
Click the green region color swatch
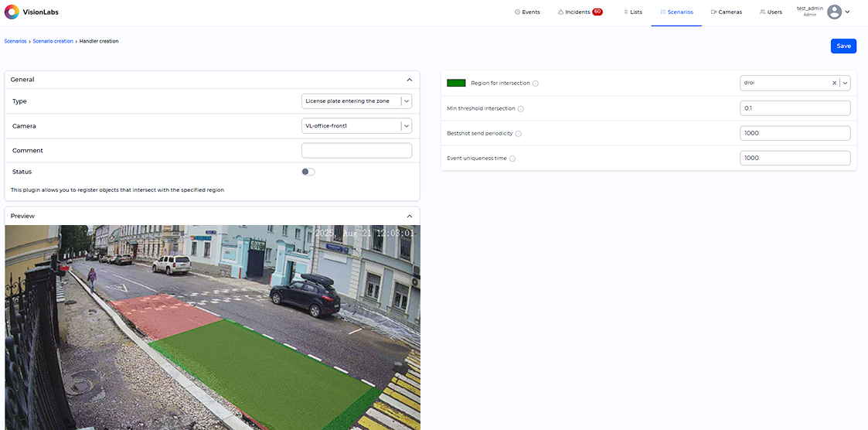[x=456, y=83]
